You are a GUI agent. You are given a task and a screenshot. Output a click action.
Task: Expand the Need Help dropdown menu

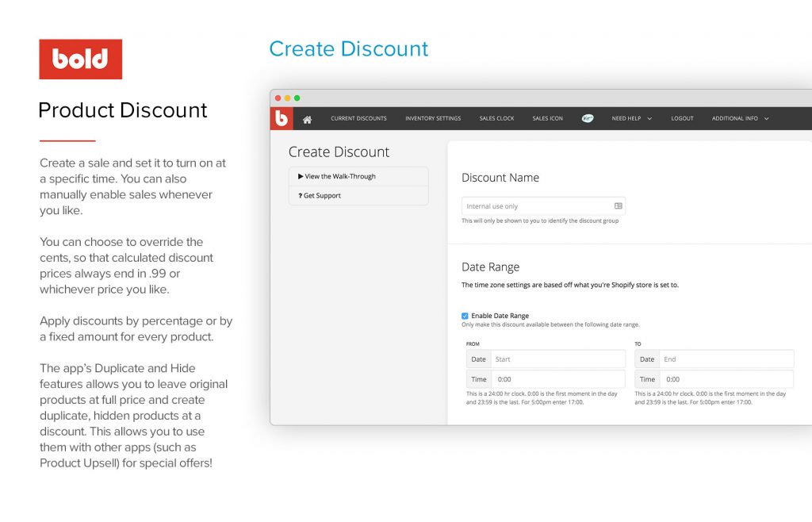coord(632,118)
